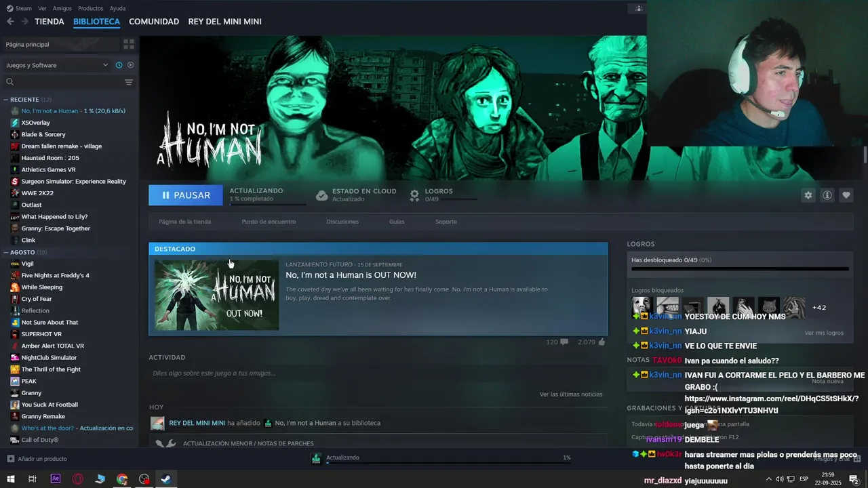Screen dimensions: 868x488
Task: Select Granny: Escape Together
Action: [x=56, y=228]
